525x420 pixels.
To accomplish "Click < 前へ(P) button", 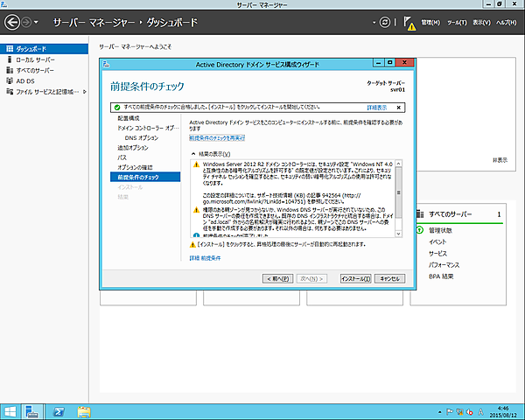I will 278,278.
